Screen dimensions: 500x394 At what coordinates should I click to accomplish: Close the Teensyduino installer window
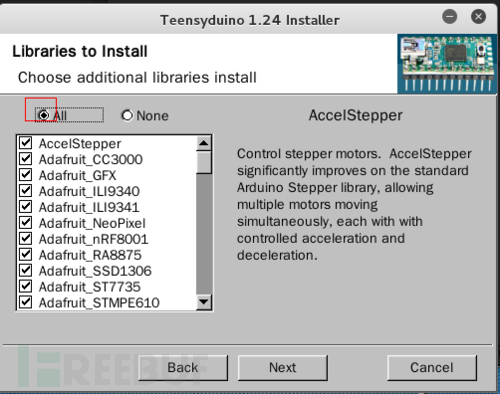coord(478,16)
